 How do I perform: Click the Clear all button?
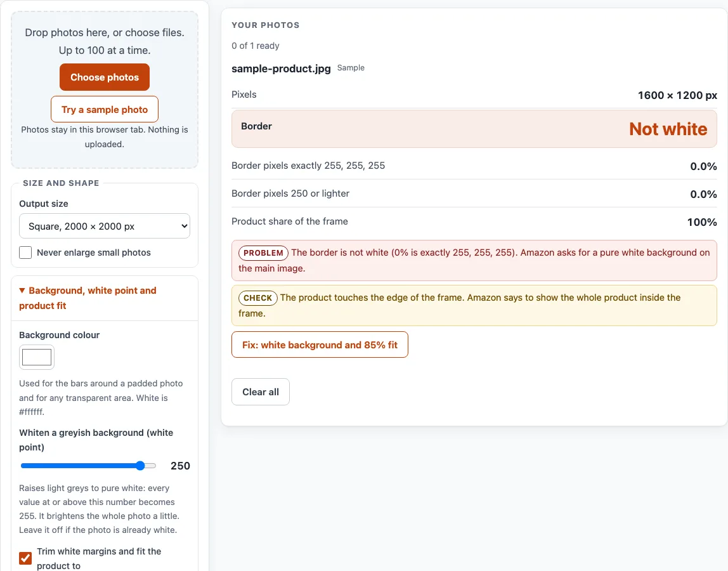point(261,391)
